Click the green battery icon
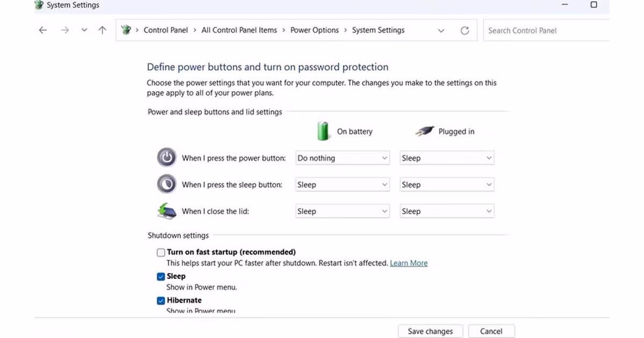644x338 pixels. (323, 131)
